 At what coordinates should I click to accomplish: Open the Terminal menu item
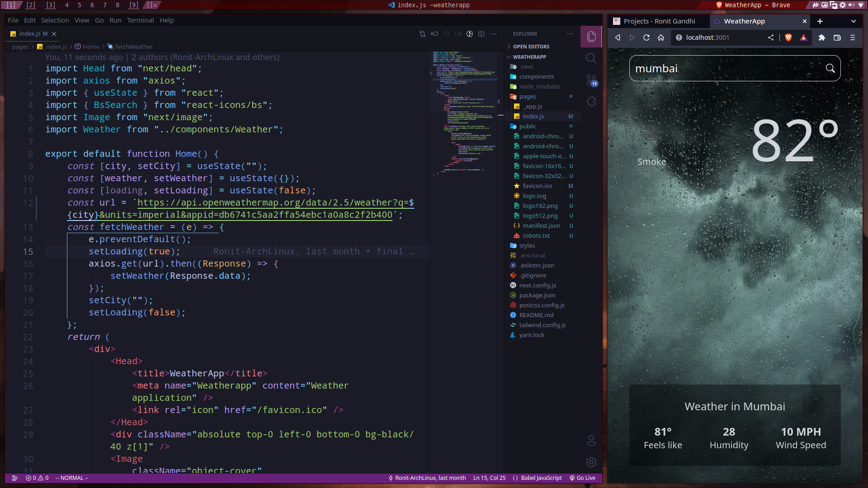(x=140, y=20)
